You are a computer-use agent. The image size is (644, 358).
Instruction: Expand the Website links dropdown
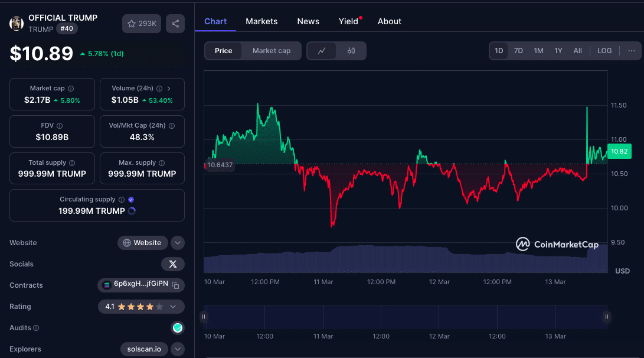(x=178, y=242)
